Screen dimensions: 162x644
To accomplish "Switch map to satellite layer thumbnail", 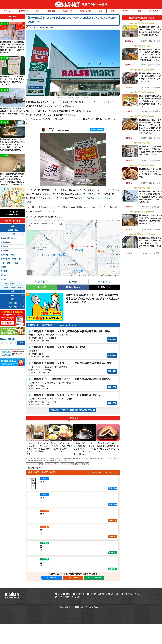I will click(x=30, y=272).
